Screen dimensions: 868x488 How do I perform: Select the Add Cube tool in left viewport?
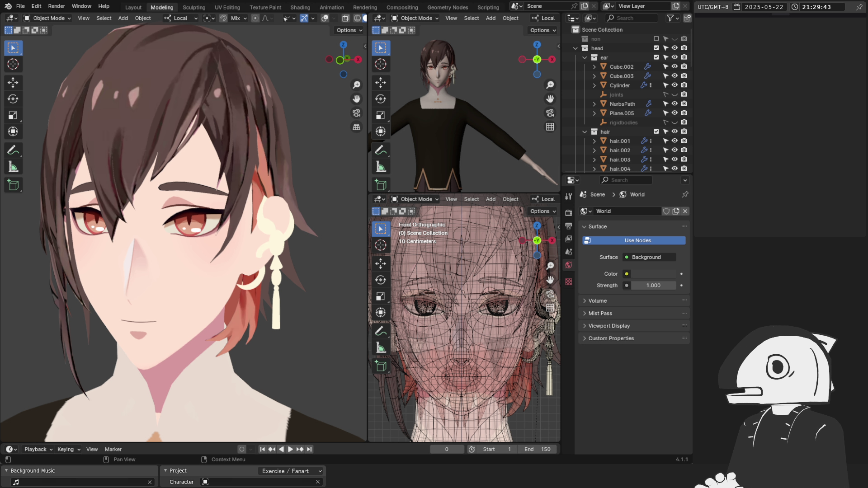point(13,185)
